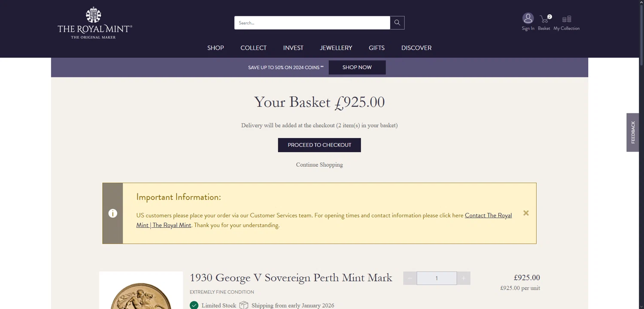This screenshot has width=644, height=309.
Task: Open the FEEDBACK side tab
Action: click(633, 132)
